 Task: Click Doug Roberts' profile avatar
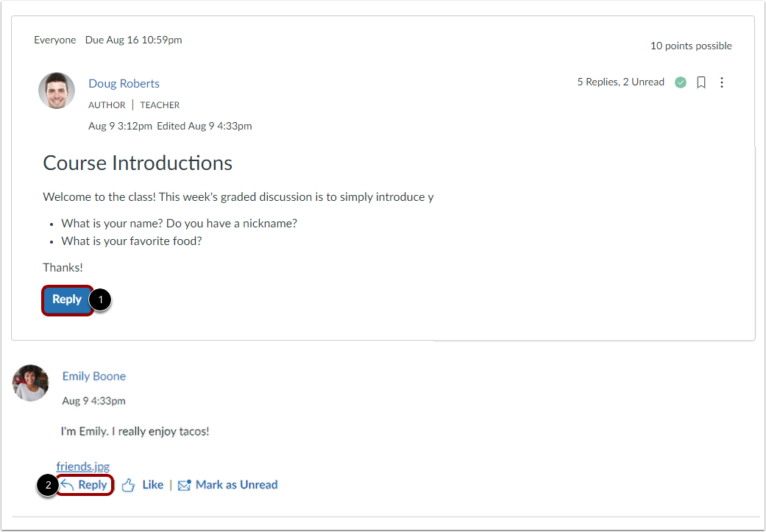57,91
